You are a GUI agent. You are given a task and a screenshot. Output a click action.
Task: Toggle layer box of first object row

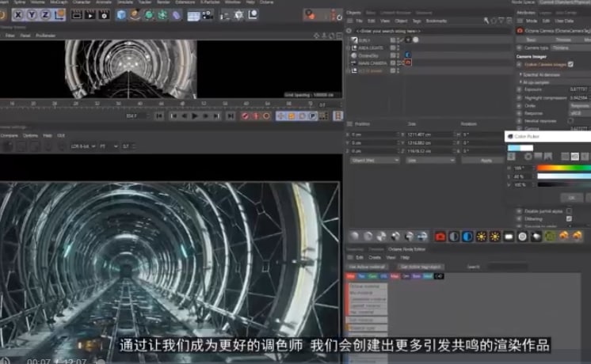393,40
